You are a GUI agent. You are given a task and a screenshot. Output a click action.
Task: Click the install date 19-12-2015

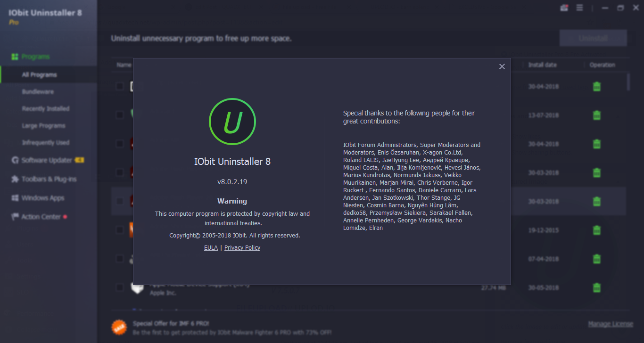click(x=544, y=230)
